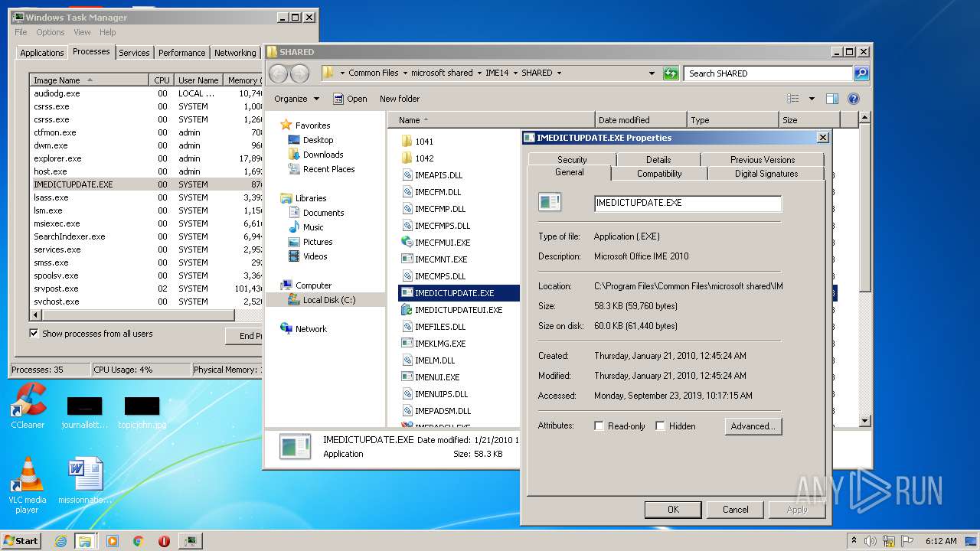980x551 pixels.
Task: Click the Search SHARED magnifier icon
Action: pyautogui.click(x=861, y=73)
